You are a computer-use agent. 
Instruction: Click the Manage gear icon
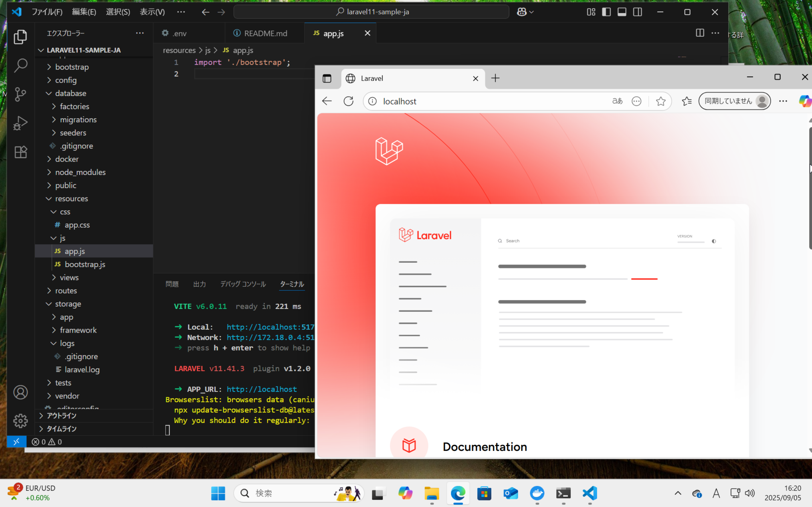click(x=20, y=421)
